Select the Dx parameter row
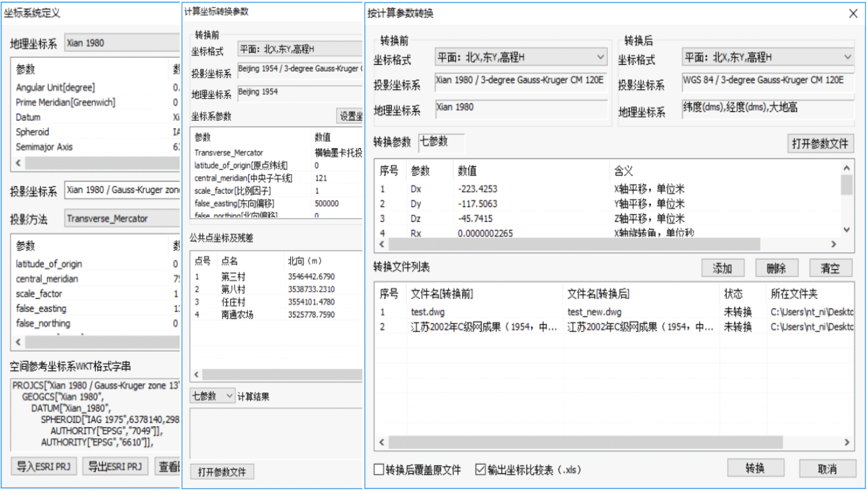The height and width of the screenshot is (491, 868). [x=416, y=189]
